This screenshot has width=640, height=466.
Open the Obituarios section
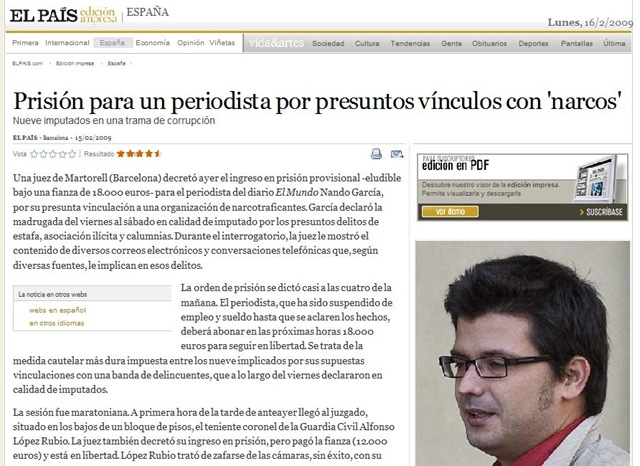click(x=489, y=43)
